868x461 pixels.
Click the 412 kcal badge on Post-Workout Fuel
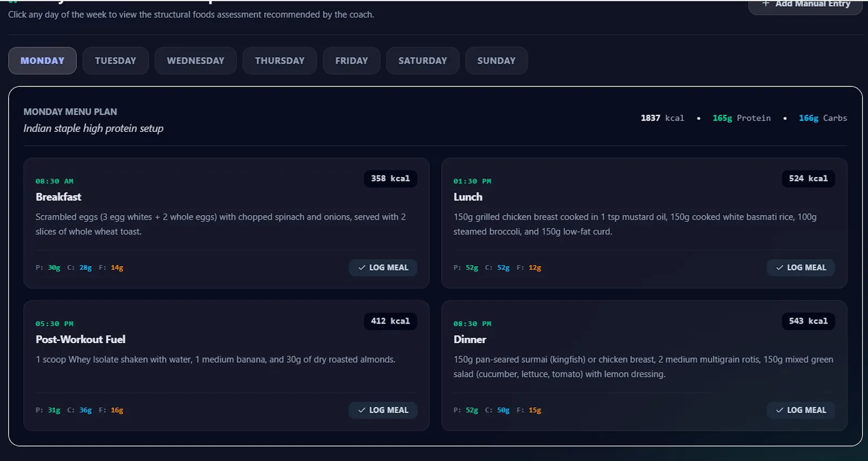point(391,321)
